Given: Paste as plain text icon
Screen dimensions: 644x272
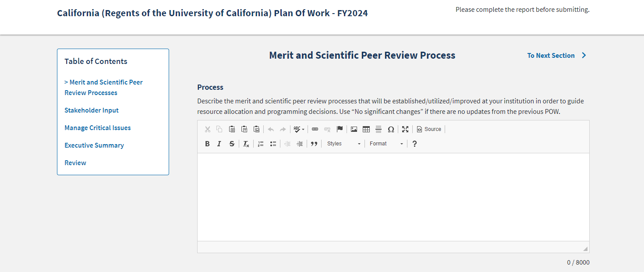Looking at the screenshot, I should pos(244,129).
